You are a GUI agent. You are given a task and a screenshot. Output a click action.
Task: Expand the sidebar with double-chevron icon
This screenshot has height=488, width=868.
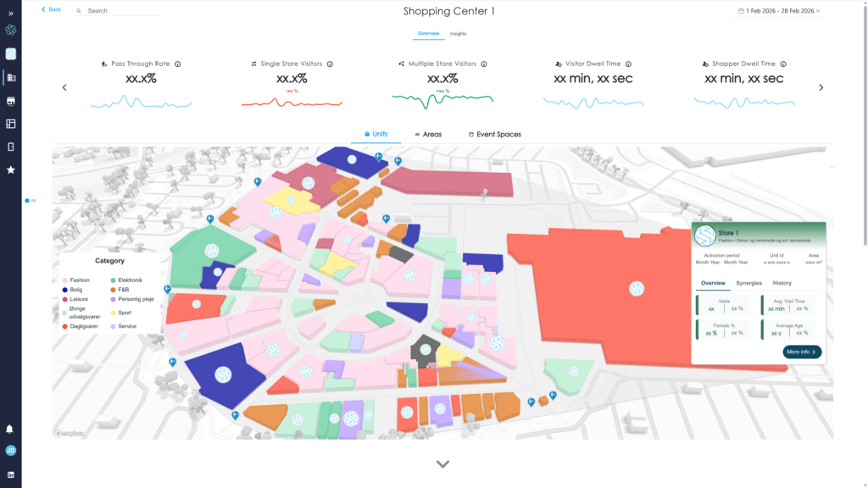(x=11, y=14)
